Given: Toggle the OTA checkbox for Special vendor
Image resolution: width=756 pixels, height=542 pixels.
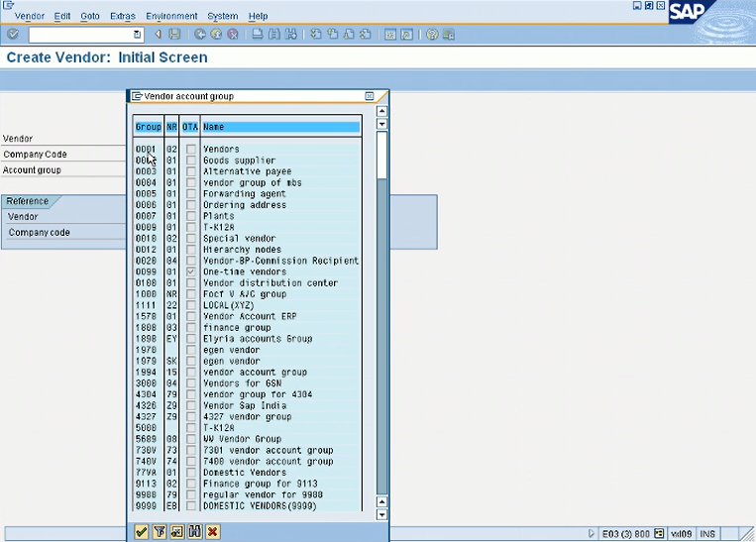Looking at the screenshot, I should coord(191,238).
